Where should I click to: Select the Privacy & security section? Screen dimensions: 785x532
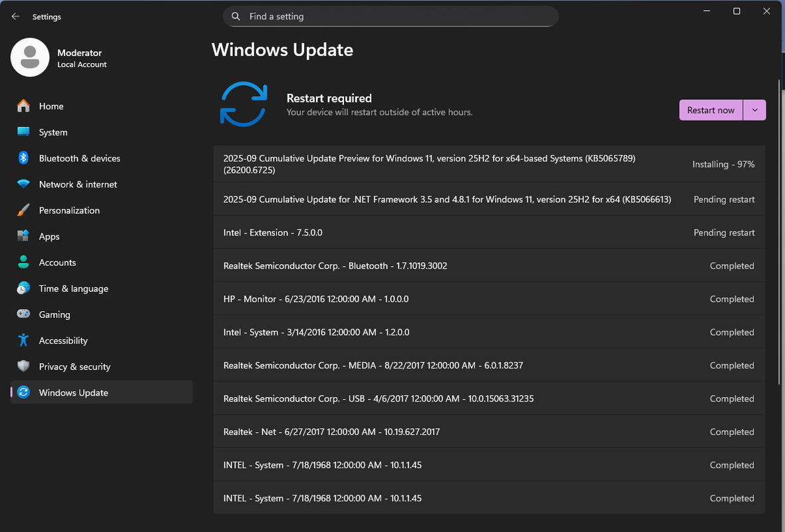(102, 366)
